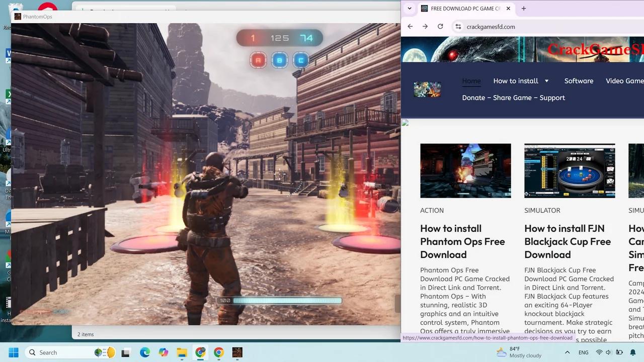Switch to the PhantomOps game via its taskbar icon
644x362 pixels.
237,352
